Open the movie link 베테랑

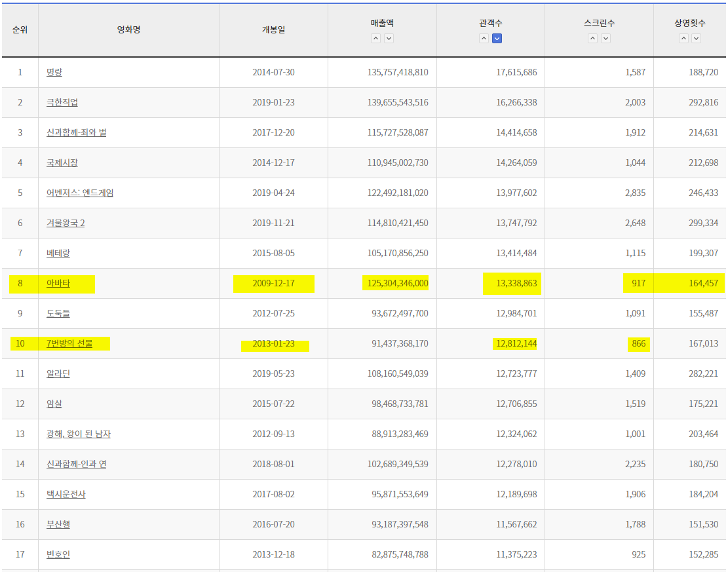click(x=58, y=253)
